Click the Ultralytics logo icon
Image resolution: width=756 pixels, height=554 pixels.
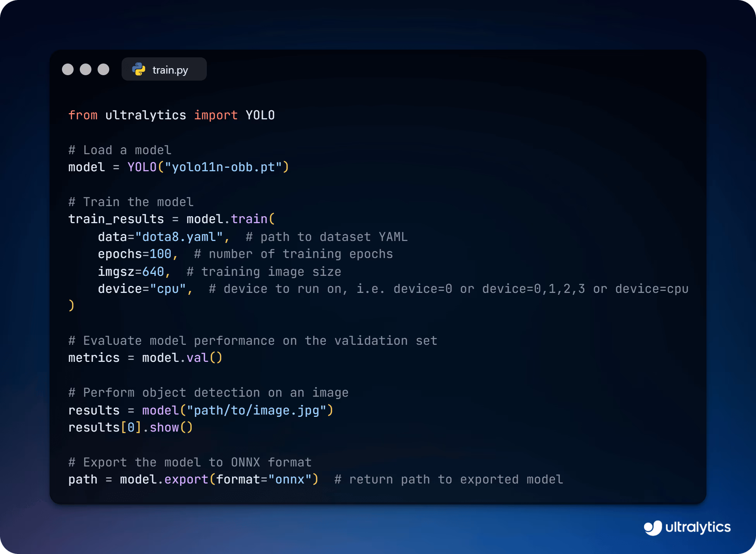tap(653, 528)
